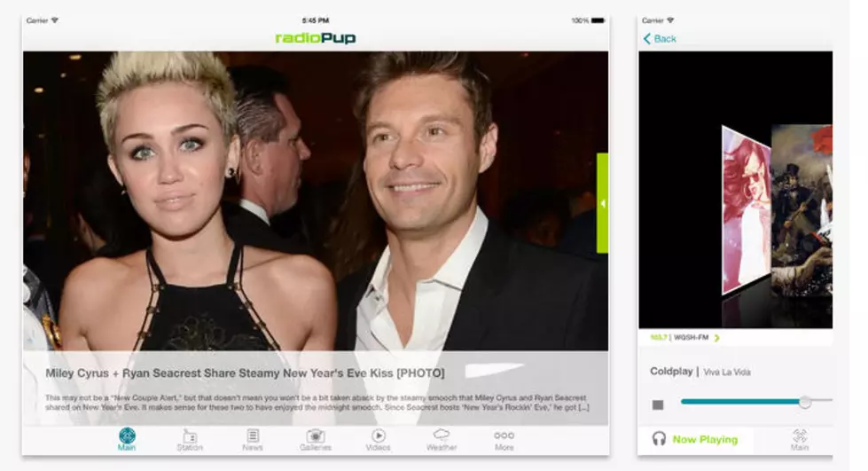Click the battery indicator in status bar

[x=598, y=20]
